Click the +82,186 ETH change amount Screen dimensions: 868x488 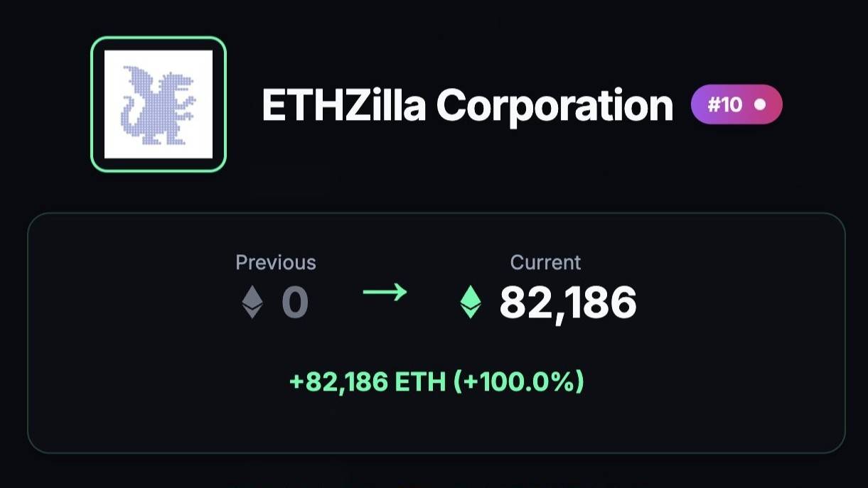366,382
